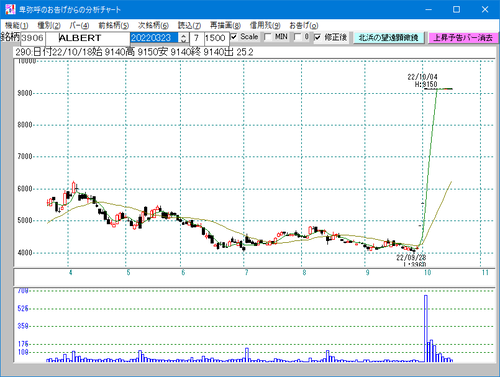Click the price info line starting 290:日付22/10/18
Viewport: 500px width, 377px height.
(134, 52)
